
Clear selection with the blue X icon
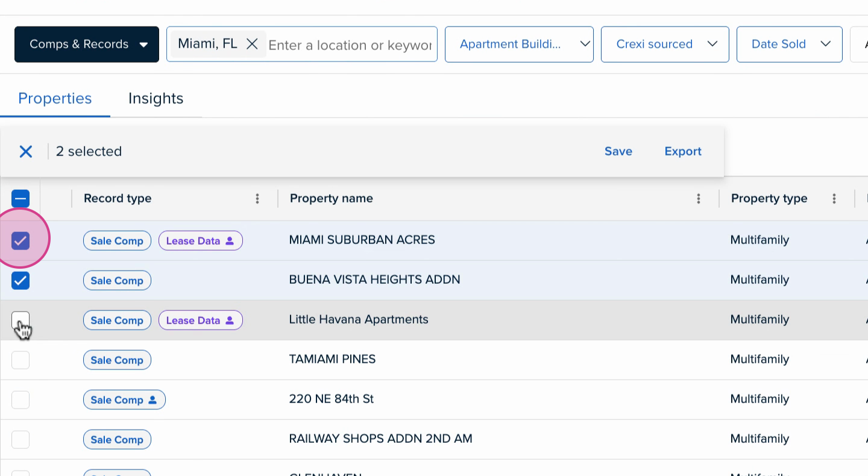[x=25, y=151]
